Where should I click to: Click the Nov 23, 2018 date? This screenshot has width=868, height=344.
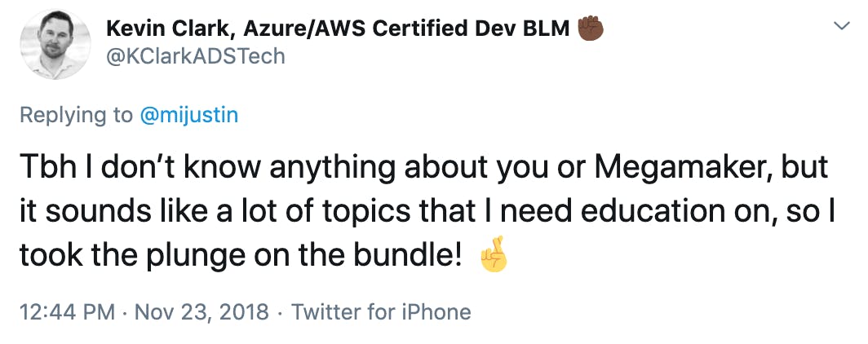point(202,312)
